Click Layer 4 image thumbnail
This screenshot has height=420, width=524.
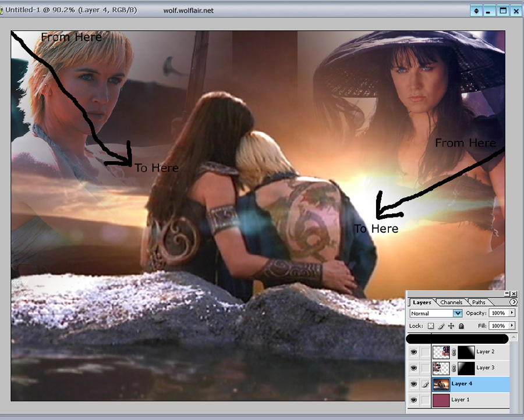(x=441, y=385)
